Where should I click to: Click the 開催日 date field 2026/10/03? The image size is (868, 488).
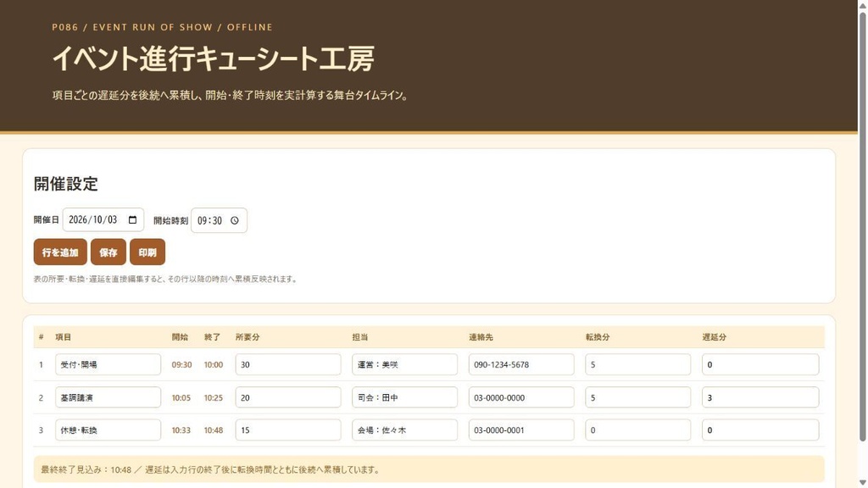103,219
